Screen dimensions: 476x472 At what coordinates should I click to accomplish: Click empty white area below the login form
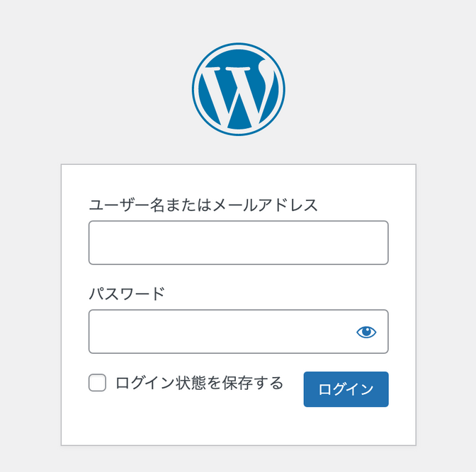click(238, 427)
